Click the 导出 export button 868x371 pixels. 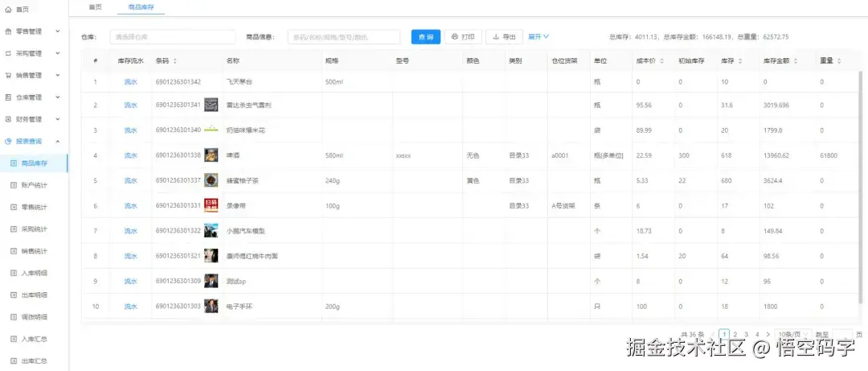click(504, 36)
